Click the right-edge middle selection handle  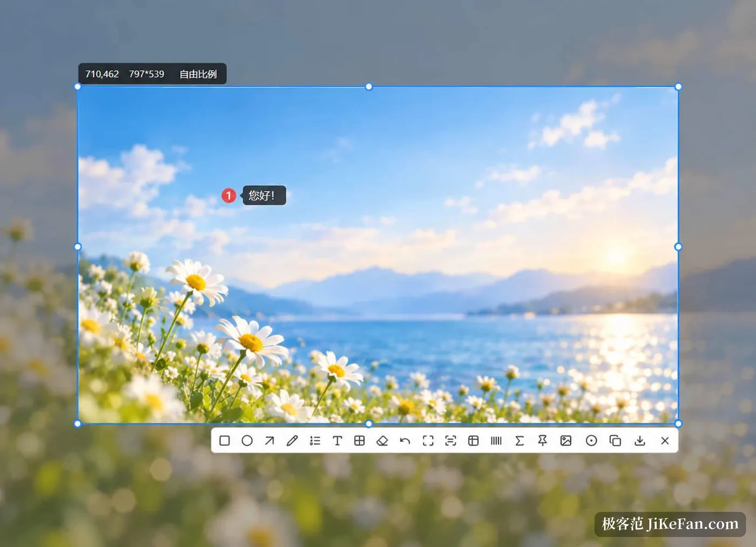(678, 247)
